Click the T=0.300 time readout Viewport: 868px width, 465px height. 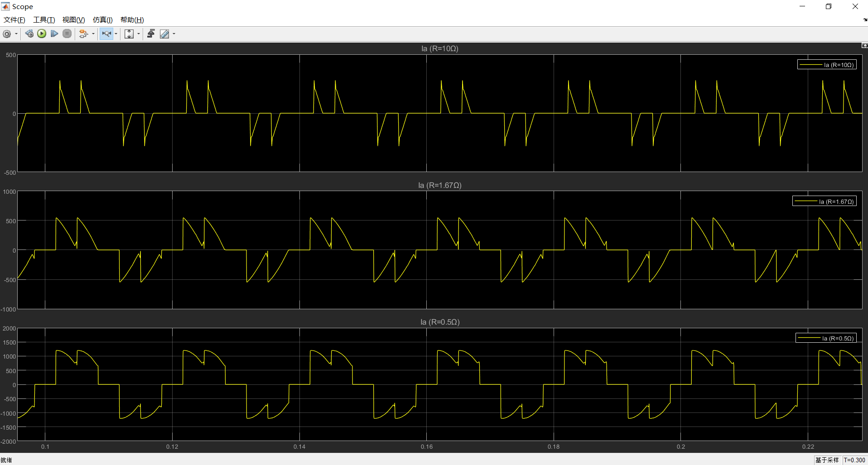[854, 460]
